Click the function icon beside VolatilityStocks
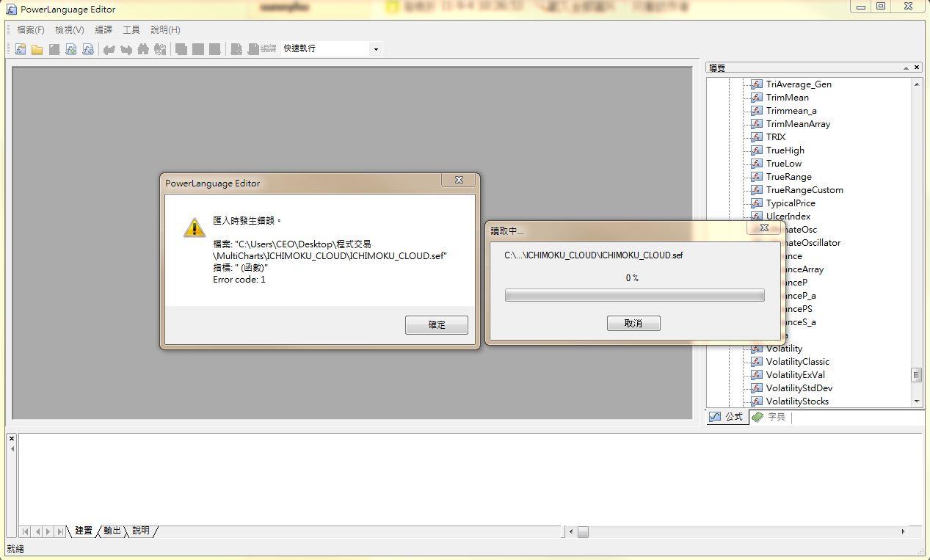Image resolution: width=930 pixels, height=560 pixels. pos(757,401)
